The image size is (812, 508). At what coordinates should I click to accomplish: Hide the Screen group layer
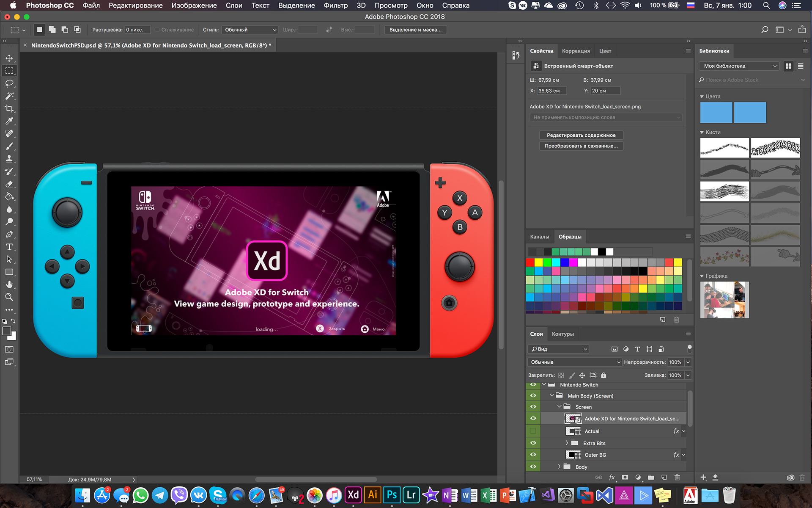point(533,407)
